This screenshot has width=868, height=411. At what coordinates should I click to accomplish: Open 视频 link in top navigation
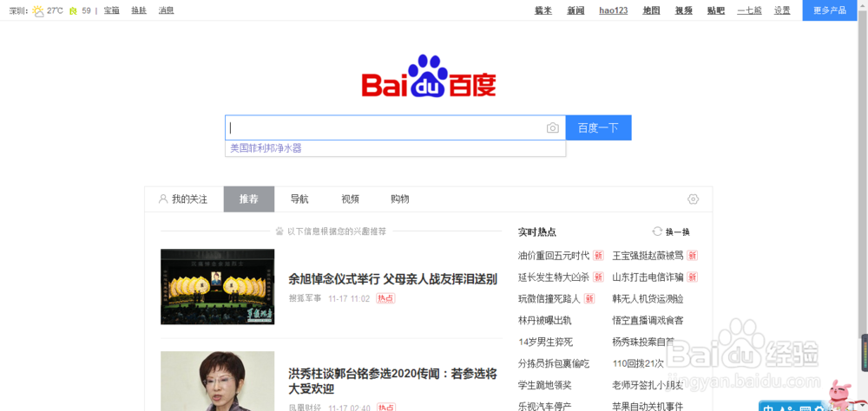[684, 10]
